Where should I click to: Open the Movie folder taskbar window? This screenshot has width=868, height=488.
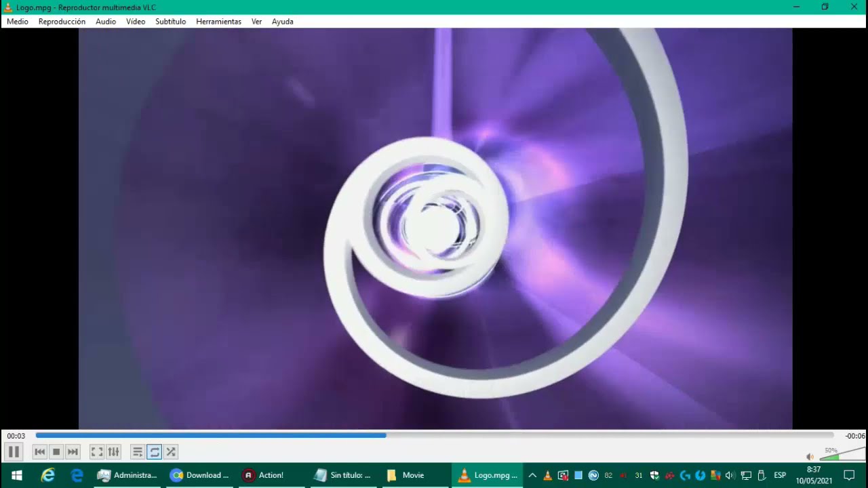(x=415, y=475)
